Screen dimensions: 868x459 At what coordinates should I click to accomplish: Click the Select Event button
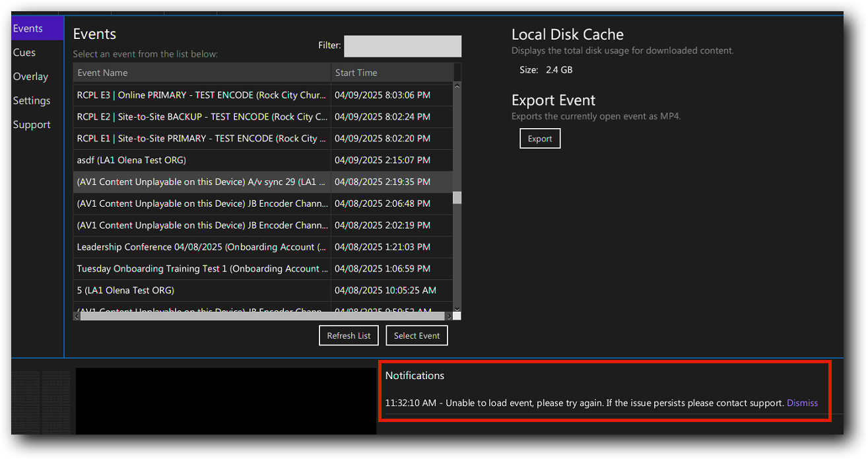(417, 335)
